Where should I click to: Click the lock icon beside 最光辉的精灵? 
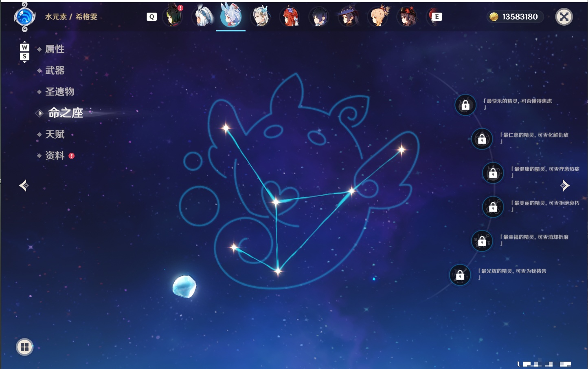[460, 275]
